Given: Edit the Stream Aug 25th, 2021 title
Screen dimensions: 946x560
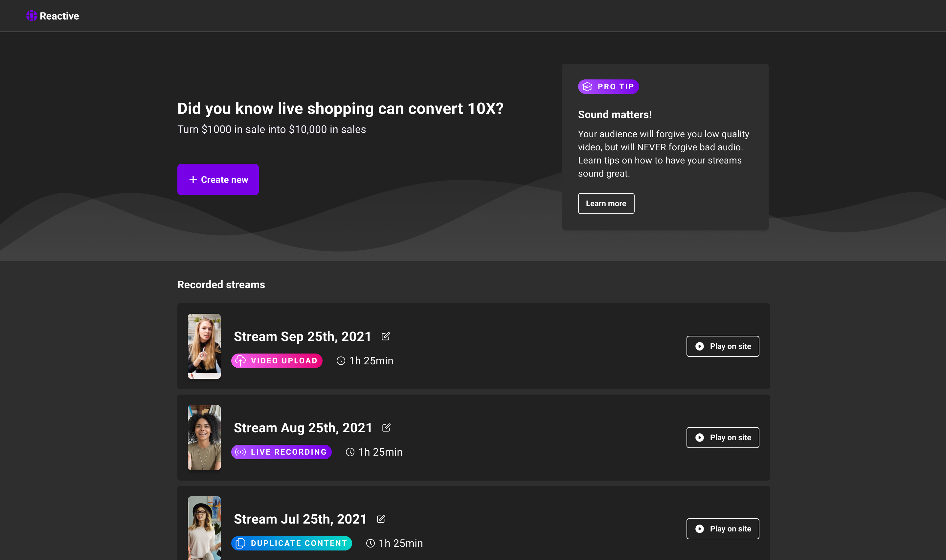Looking at the screenshot, I should [386, 427].
